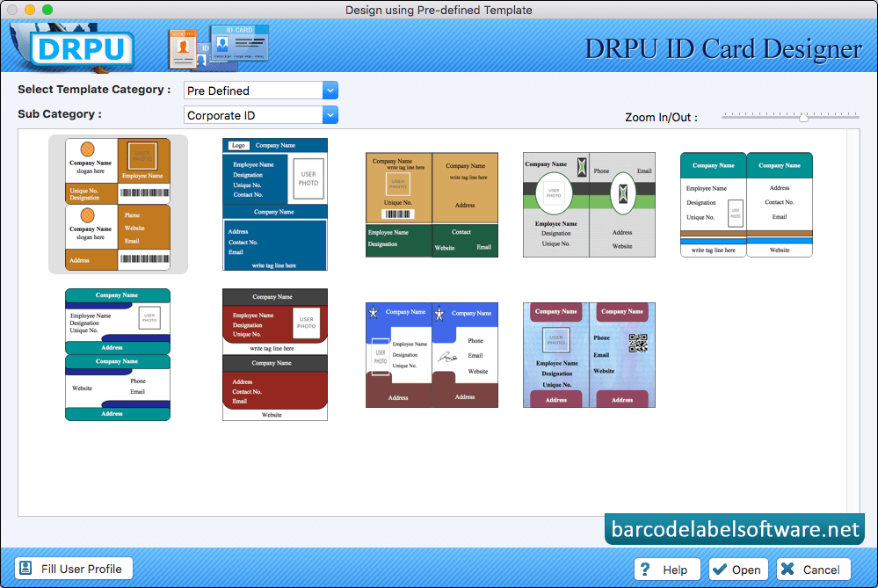The height and width of the screenshot is (588, 878).
Task: Adjust the Zoom In/Out slider handle
Action: click(803, 117)
